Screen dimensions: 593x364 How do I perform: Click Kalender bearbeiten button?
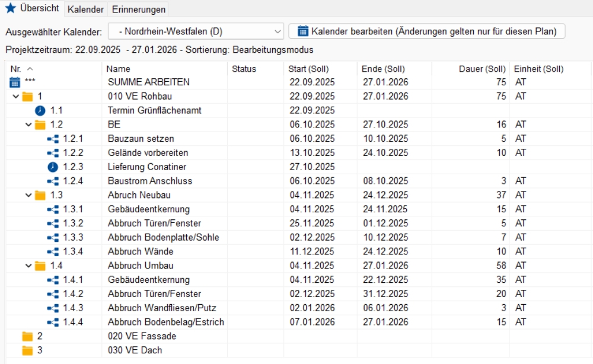pyautogui.click(x=427, y=31)
